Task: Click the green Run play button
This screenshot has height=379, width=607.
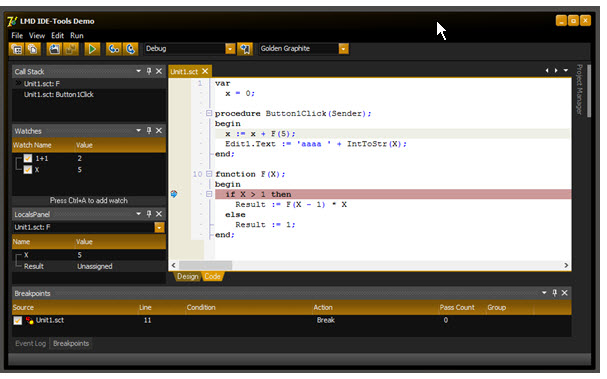Action: coord(92,49)
